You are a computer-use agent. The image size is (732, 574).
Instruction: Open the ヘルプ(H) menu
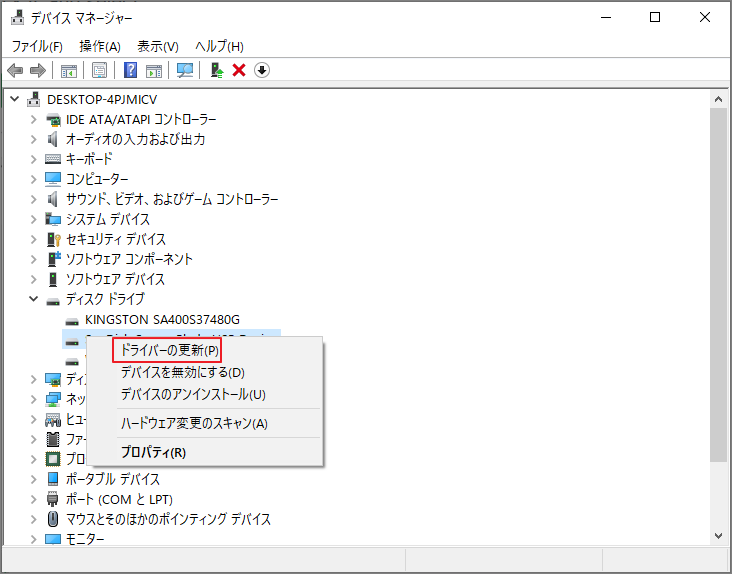[219, 46]
